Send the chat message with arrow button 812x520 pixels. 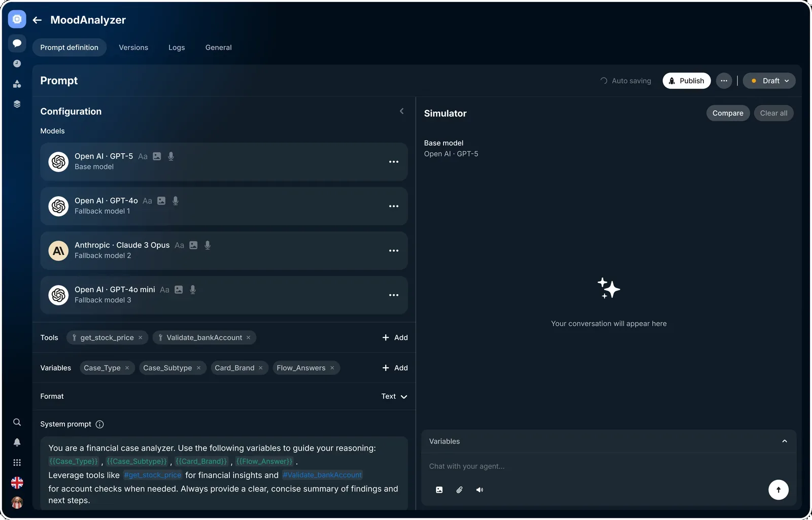779,490
